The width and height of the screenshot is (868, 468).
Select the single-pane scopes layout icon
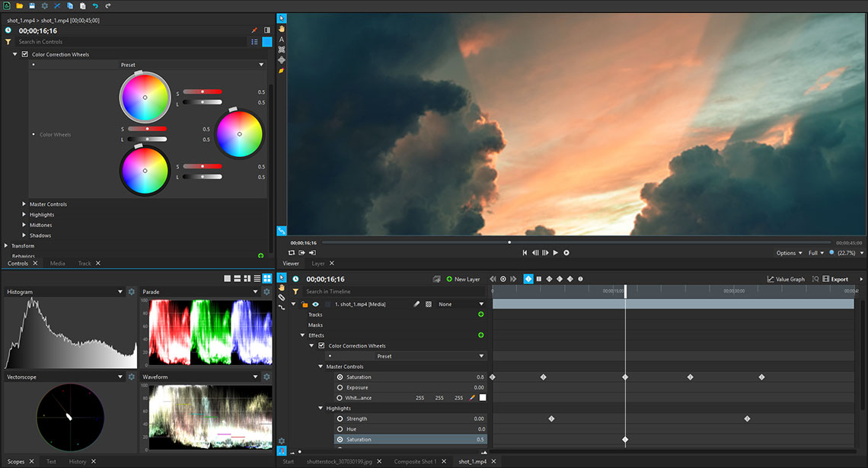[228, 278]
